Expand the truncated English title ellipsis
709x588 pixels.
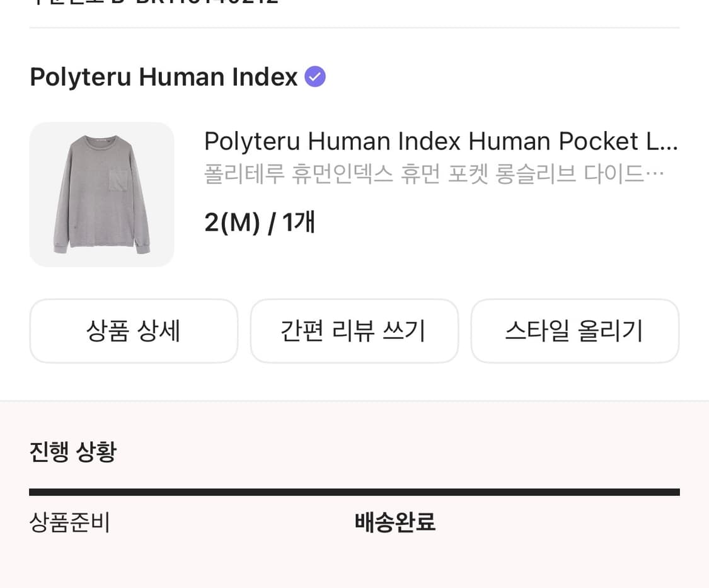click(671, 142)
